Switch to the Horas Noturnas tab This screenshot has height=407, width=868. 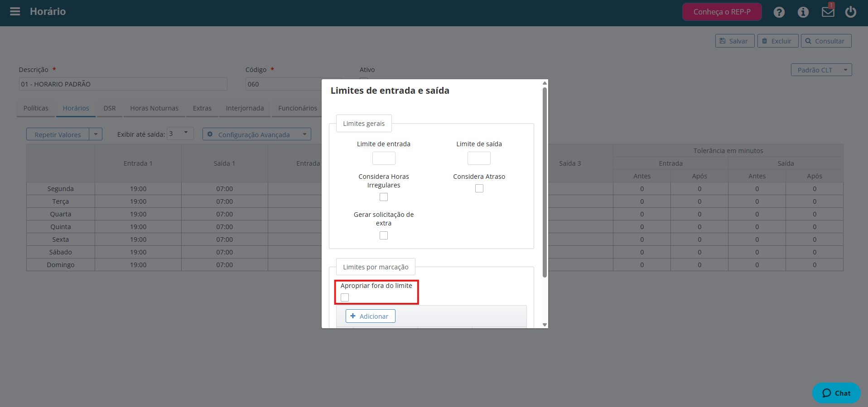click(154, 108)
